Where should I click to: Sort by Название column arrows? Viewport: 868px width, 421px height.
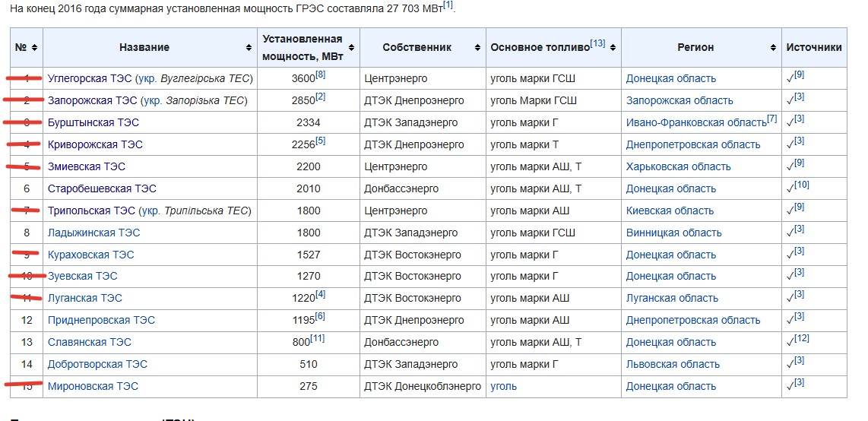click(249, 48)
